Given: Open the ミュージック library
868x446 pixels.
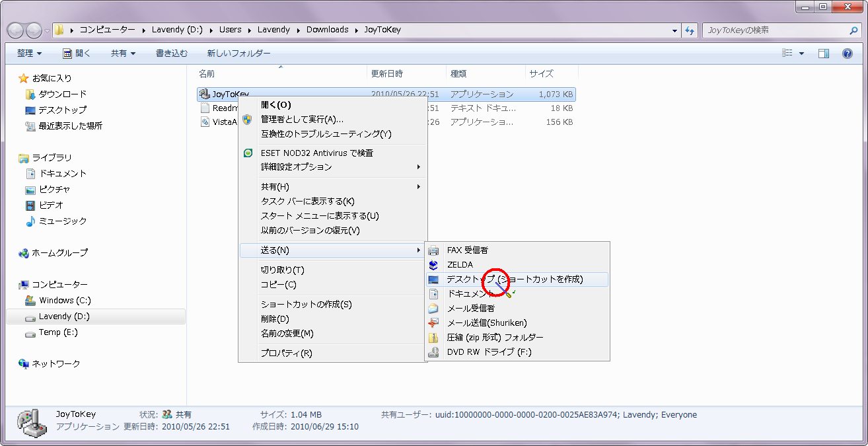Looking at the screenshot, I should pos(55,221).
